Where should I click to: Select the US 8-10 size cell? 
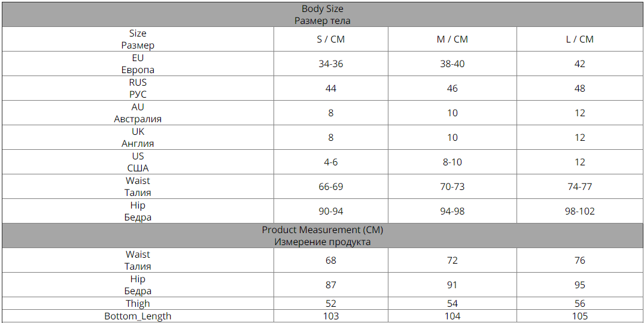coord(452,162)
